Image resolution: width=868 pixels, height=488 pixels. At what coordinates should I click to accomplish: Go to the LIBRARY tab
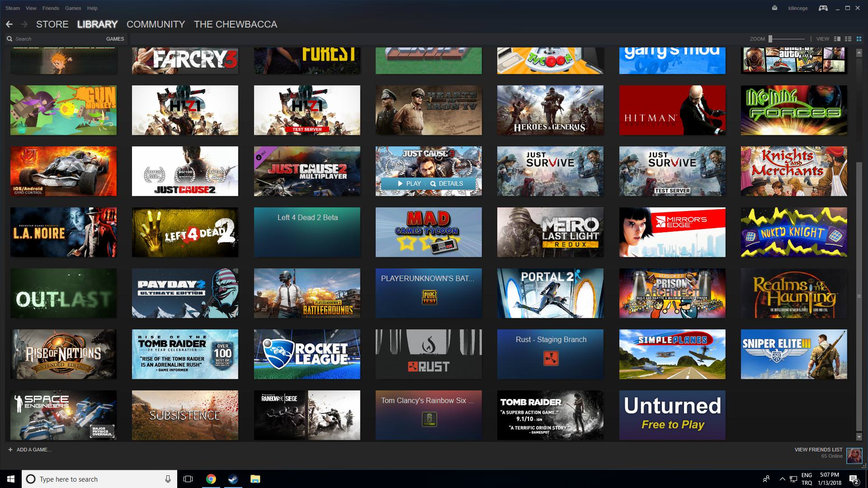(x=97, y=24)
